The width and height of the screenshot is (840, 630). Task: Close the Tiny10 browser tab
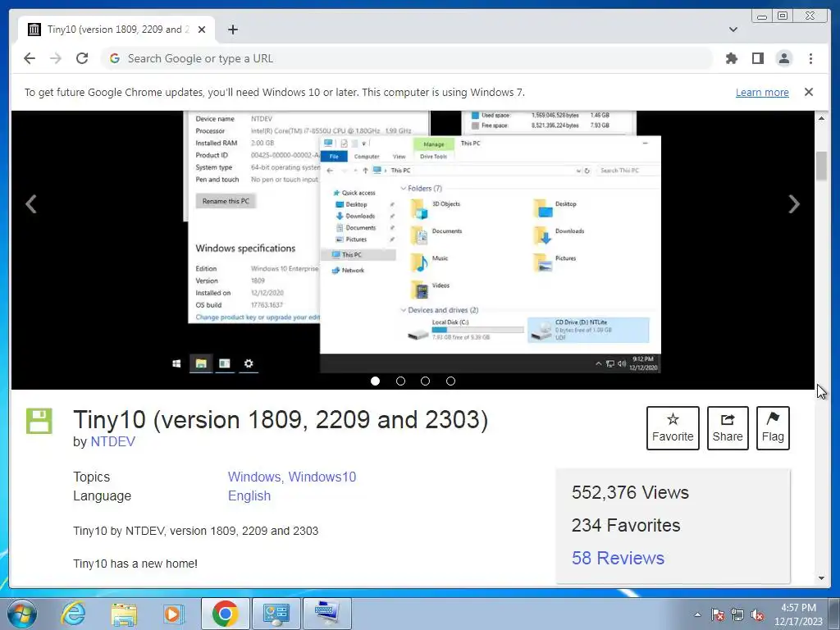(x=202, y=30)
